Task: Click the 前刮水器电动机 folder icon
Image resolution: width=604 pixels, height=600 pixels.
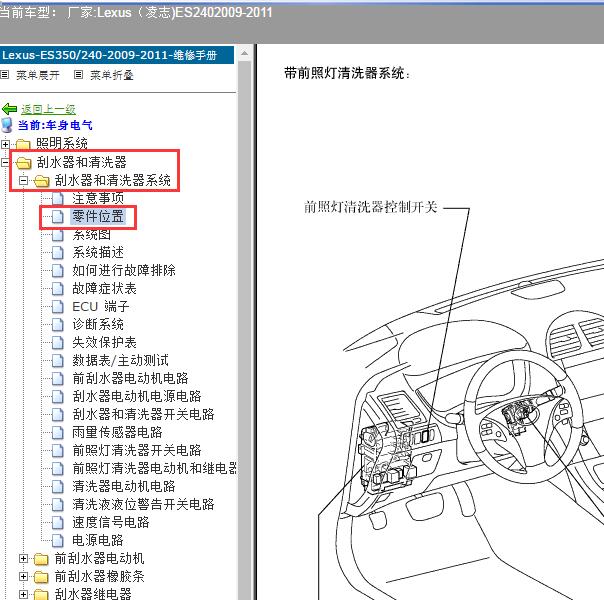Action: tap(41, 558)
